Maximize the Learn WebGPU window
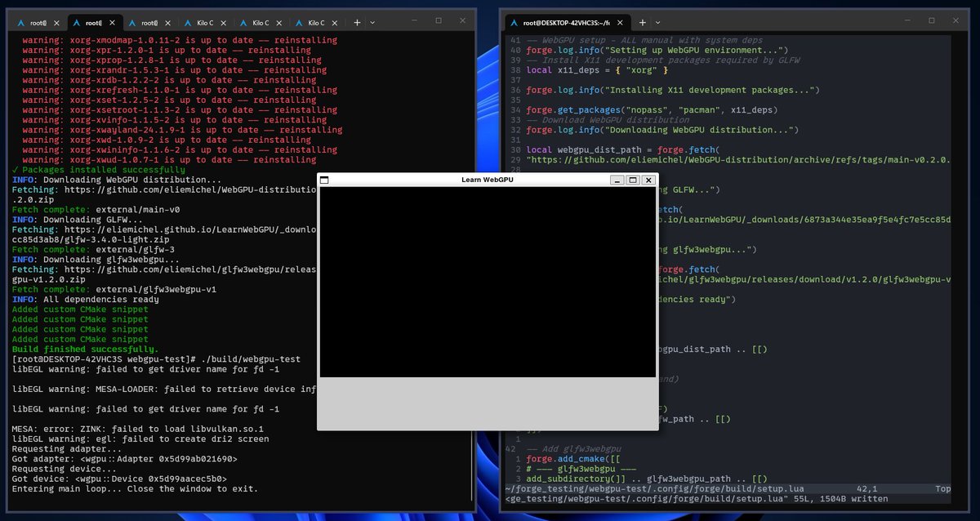The height and width of the screenshot is (521, 980). point(631,180)
